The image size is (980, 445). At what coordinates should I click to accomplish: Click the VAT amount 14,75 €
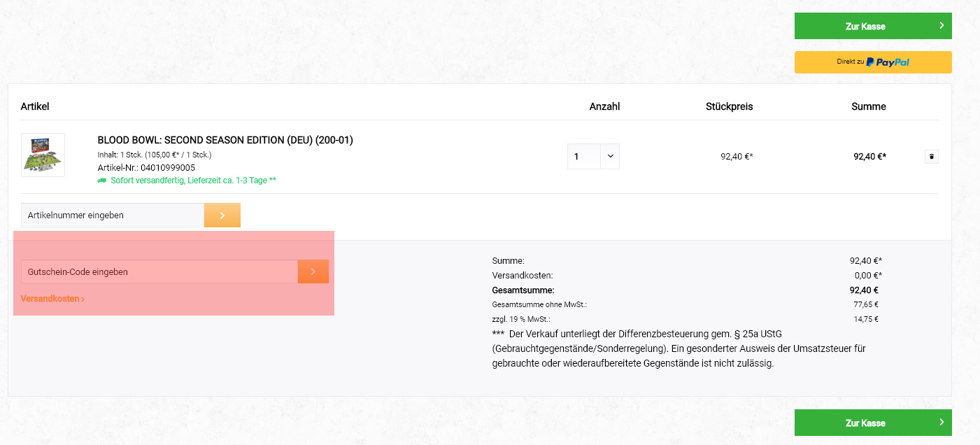[x=866, y=319]
